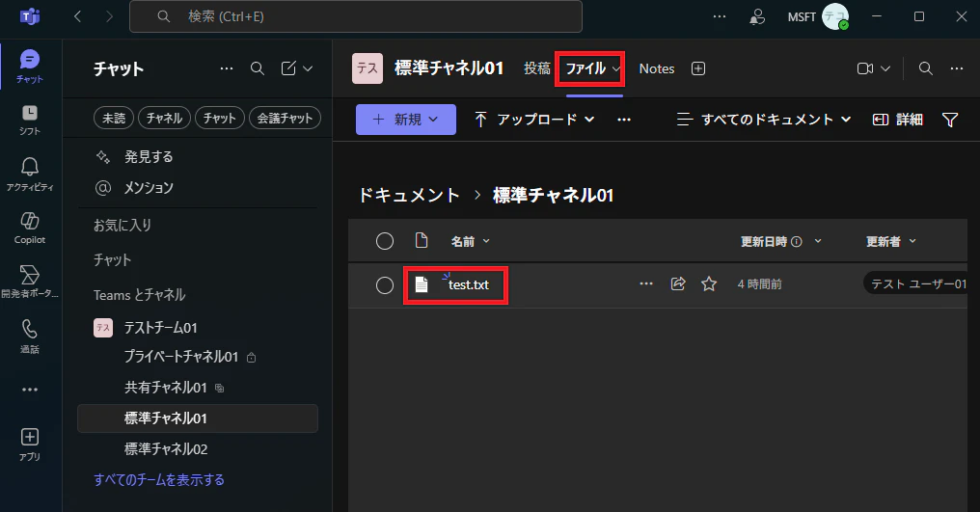Toggle the Channel (チャネル) filter chip
This screenshot has height=512, width=980.
point(164,118)
